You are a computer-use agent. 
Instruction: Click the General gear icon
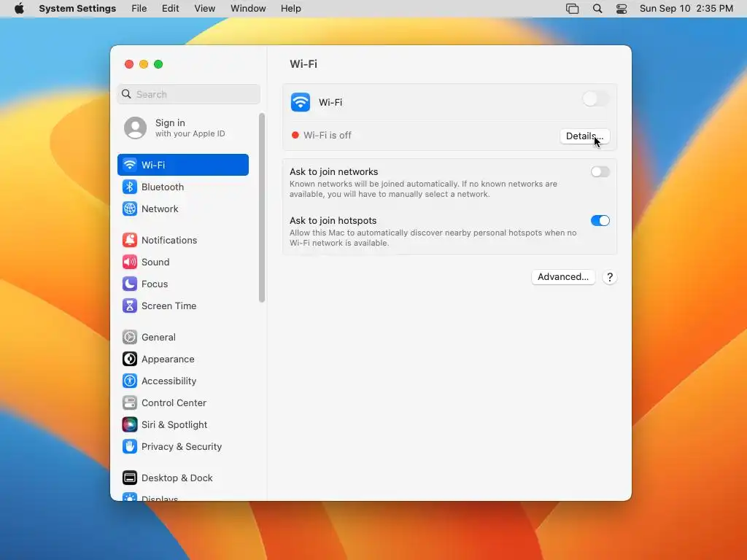point(130,337)
